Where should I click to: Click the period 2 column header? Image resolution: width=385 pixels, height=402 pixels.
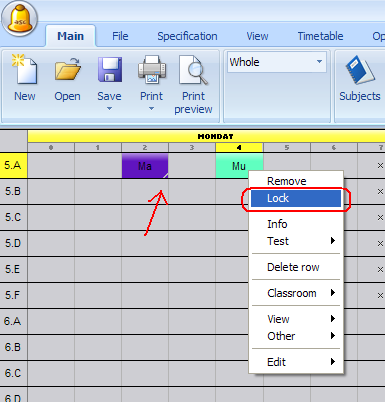click(145, 147)
